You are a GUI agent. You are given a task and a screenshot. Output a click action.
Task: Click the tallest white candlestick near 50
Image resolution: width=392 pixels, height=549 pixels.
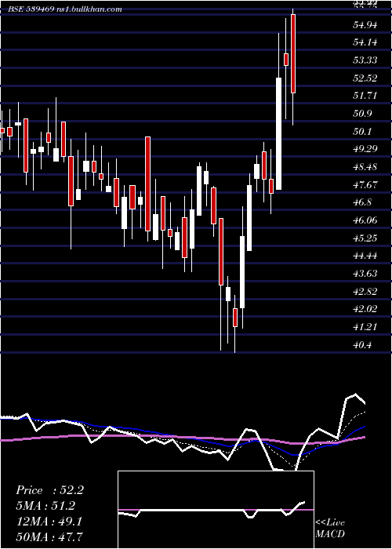pos(278,134)
